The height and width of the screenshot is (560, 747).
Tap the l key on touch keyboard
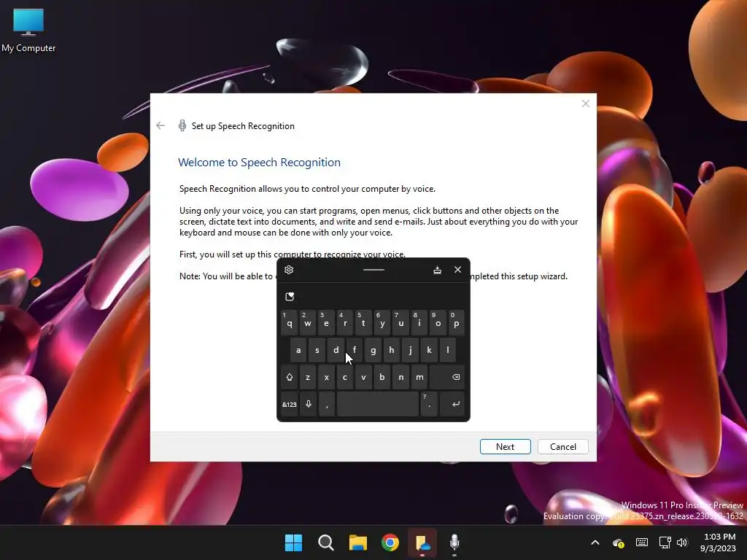pos(448,350)
